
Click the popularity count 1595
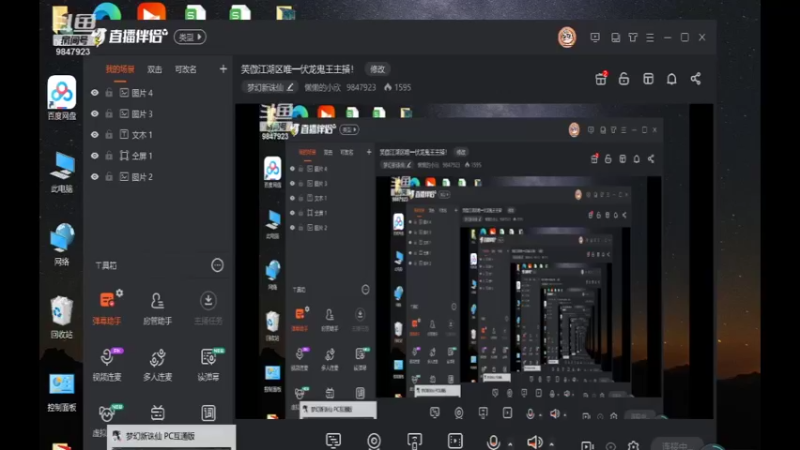pos(398,87)
